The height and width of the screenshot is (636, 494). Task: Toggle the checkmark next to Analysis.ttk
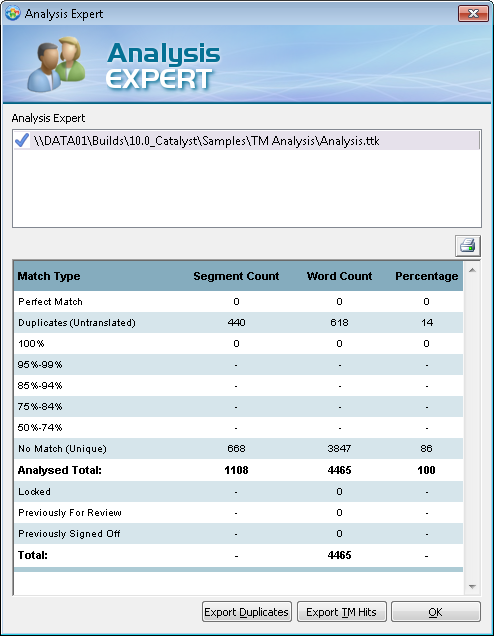click(x=22, y=141)
